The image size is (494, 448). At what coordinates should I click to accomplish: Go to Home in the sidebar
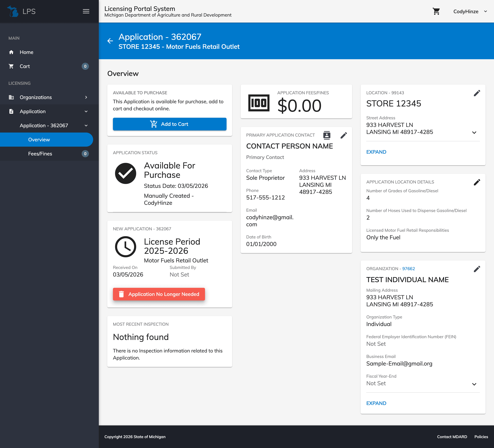coord(26,52)
